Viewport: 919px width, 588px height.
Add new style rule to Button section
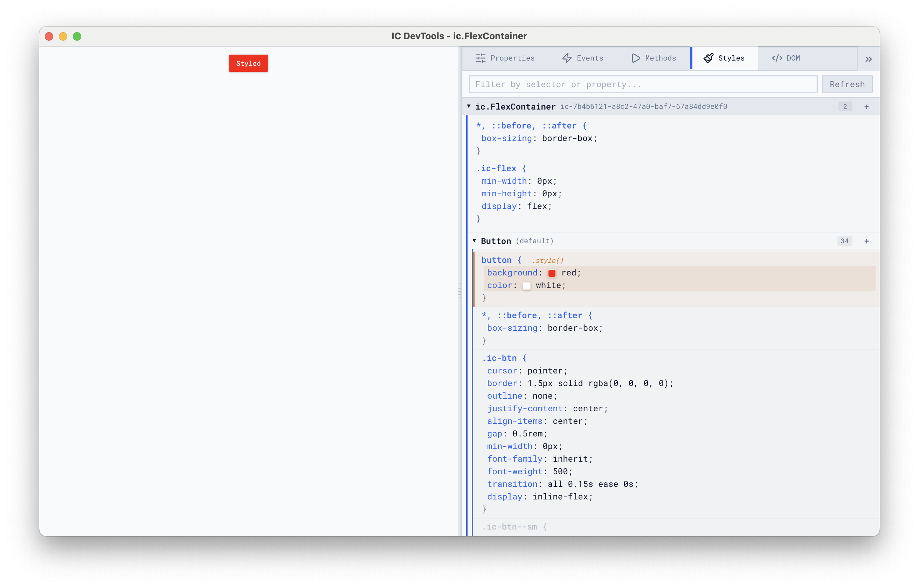(x=866, y=241)
